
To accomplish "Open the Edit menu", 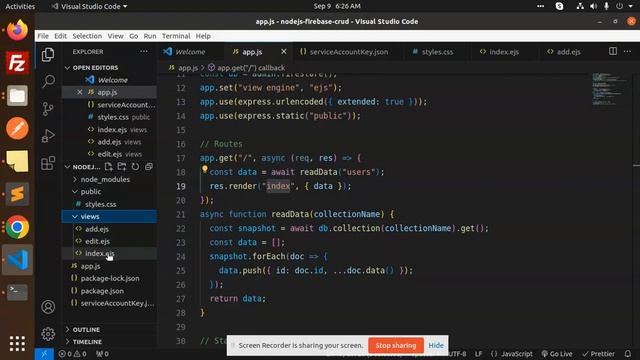I will coord(60,36).
